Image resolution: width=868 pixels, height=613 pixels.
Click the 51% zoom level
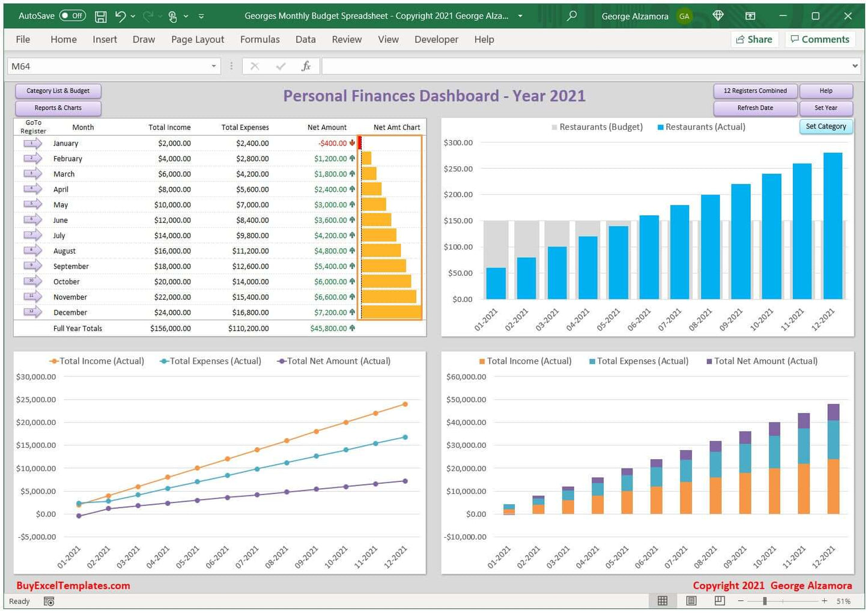[843, 602]
